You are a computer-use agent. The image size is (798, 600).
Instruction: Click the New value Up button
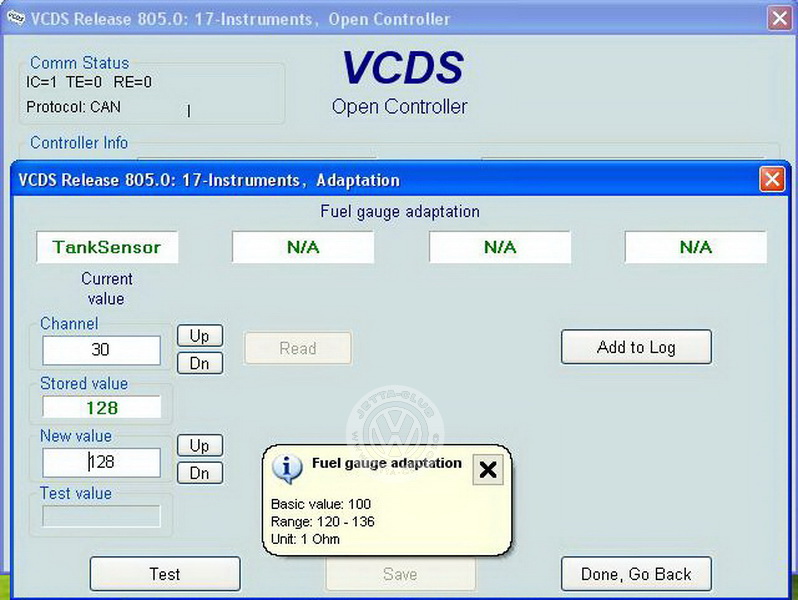click(200, 446)
